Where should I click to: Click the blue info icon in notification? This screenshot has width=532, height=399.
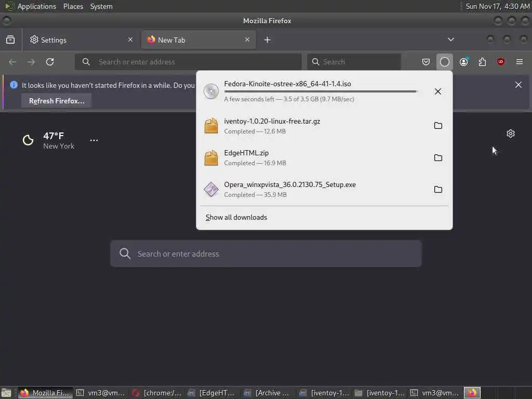click(x=14, y=85)
